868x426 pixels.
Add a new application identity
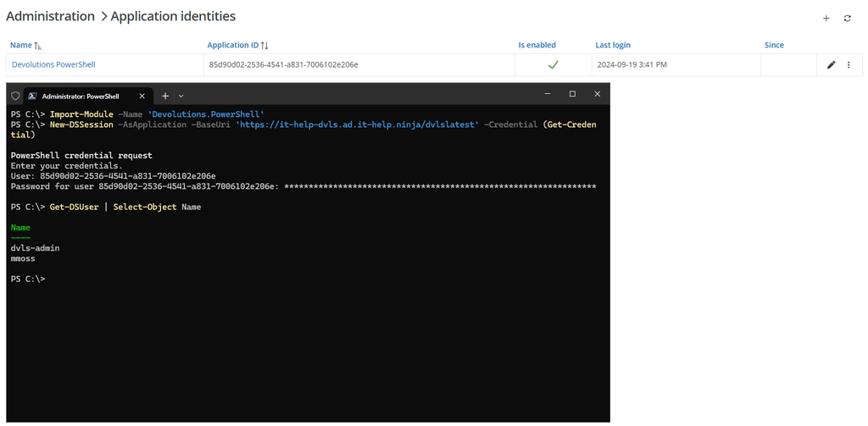(x=826, y=18)
